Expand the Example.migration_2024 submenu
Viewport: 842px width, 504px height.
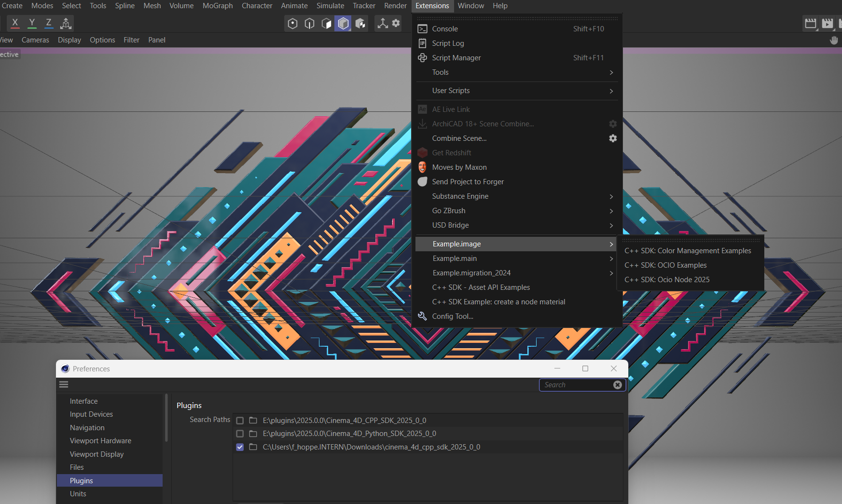pos(517,273)
